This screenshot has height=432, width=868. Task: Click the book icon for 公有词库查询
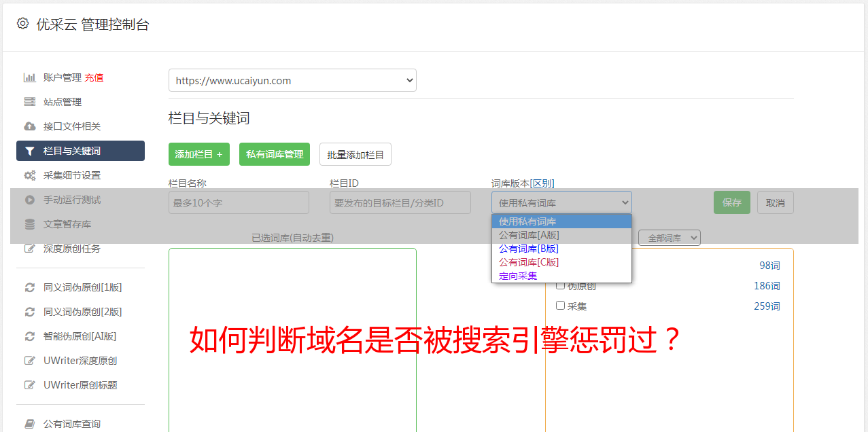pos(30,424)
